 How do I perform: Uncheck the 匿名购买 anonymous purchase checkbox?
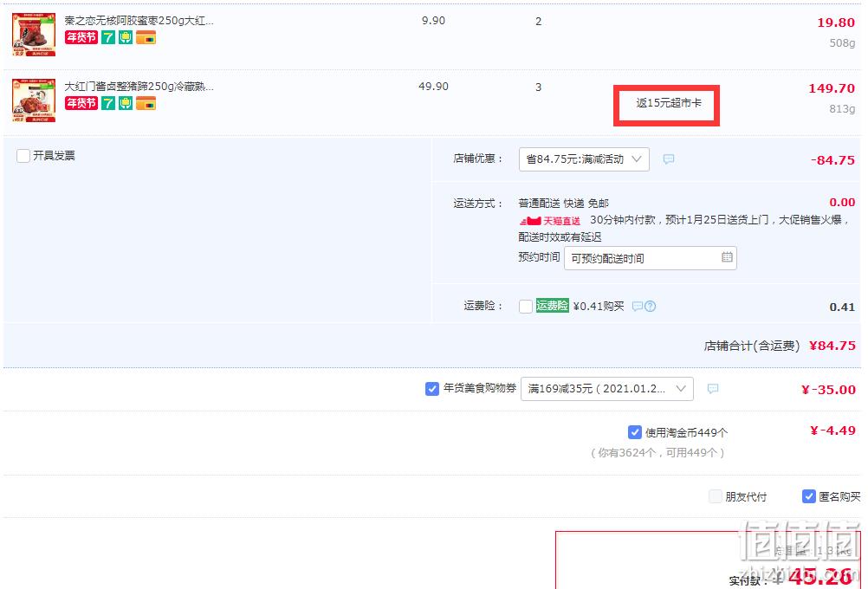point(809,496)
